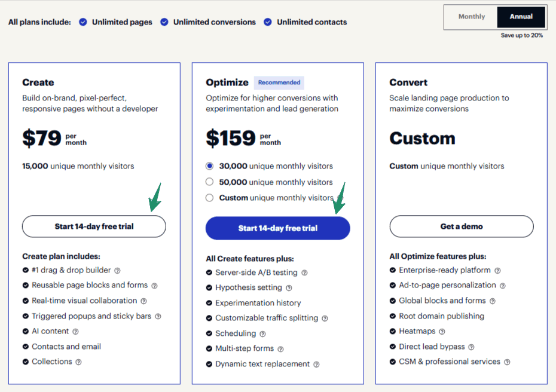556x392 pixels.
Task: Show tooltip for Dynamic text replacement
Action: (x=316, y=365)
